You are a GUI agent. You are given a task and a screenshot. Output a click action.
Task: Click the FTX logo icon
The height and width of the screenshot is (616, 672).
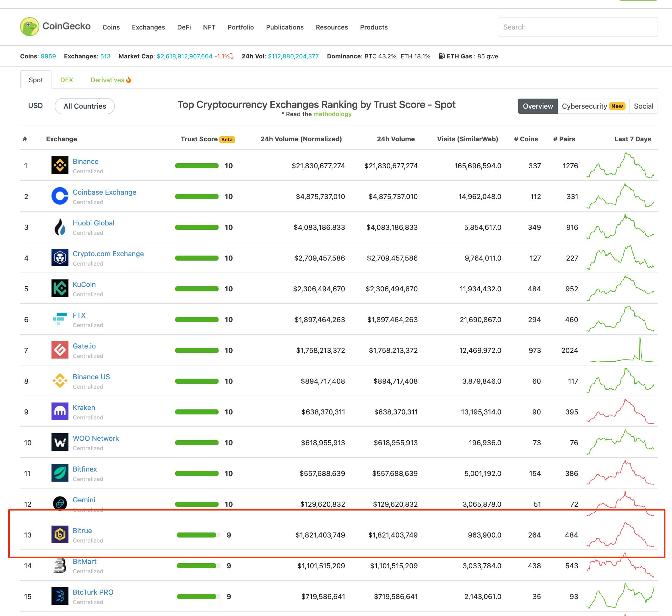tap(60, 319)
